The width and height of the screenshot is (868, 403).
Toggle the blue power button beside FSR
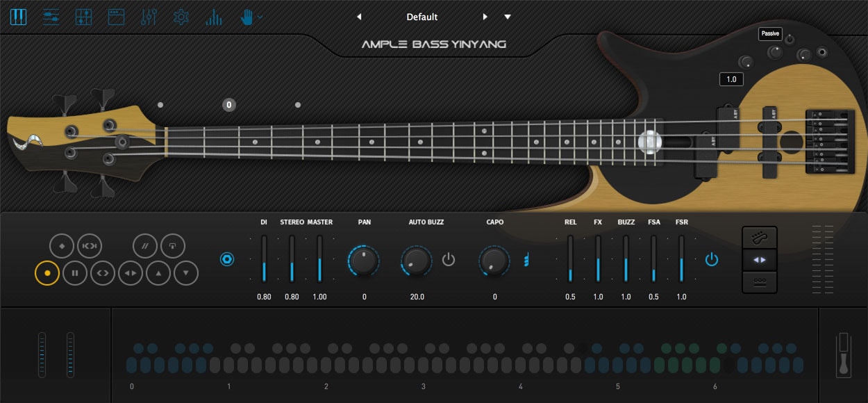(711, 260)
